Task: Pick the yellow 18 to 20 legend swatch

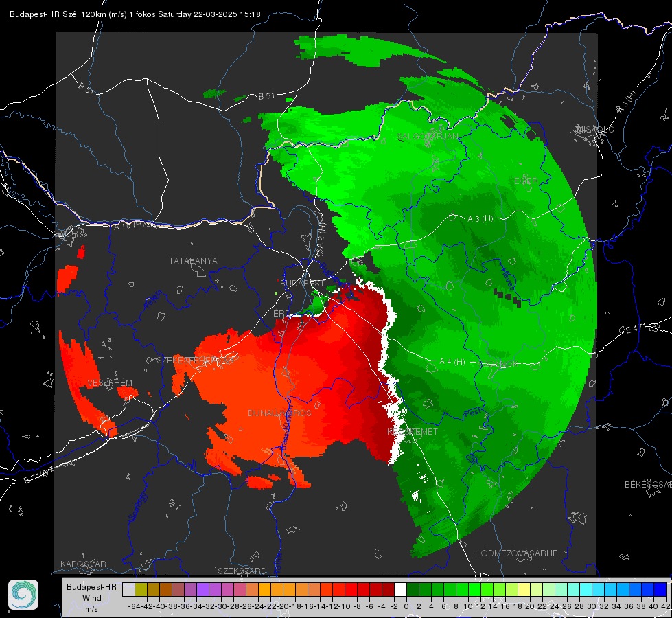Action: click(524, 589)
